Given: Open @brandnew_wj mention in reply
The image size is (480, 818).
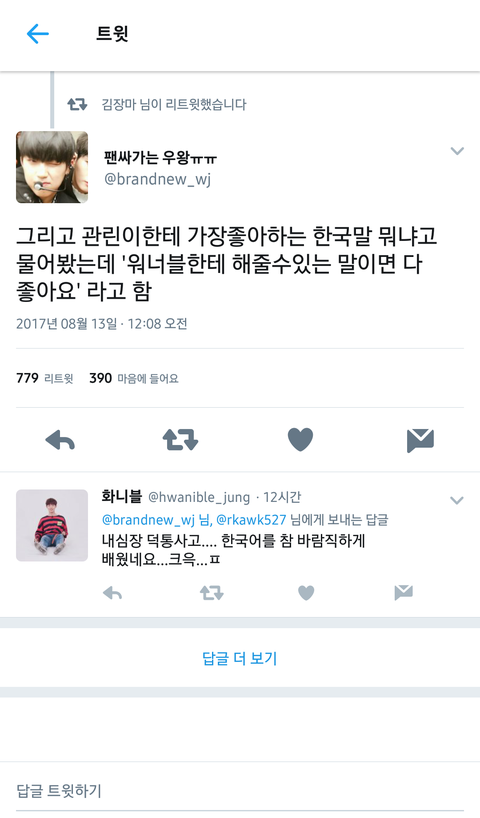Looking at the screenshot, I should pyautogui.click(x=148, y=520).
